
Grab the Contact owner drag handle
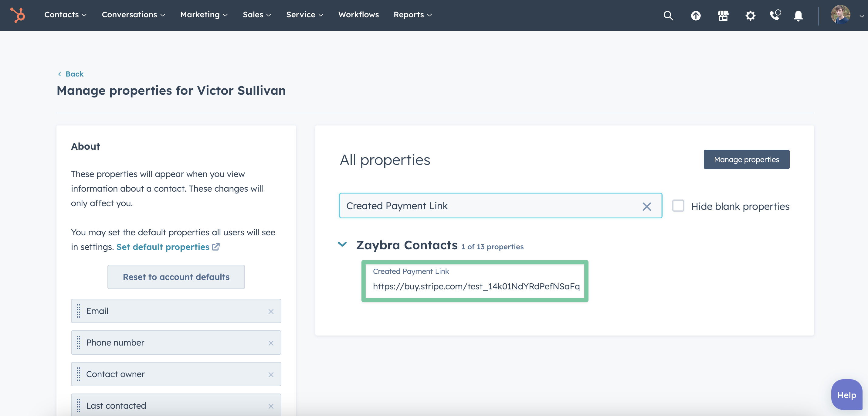tap(79, 374)
